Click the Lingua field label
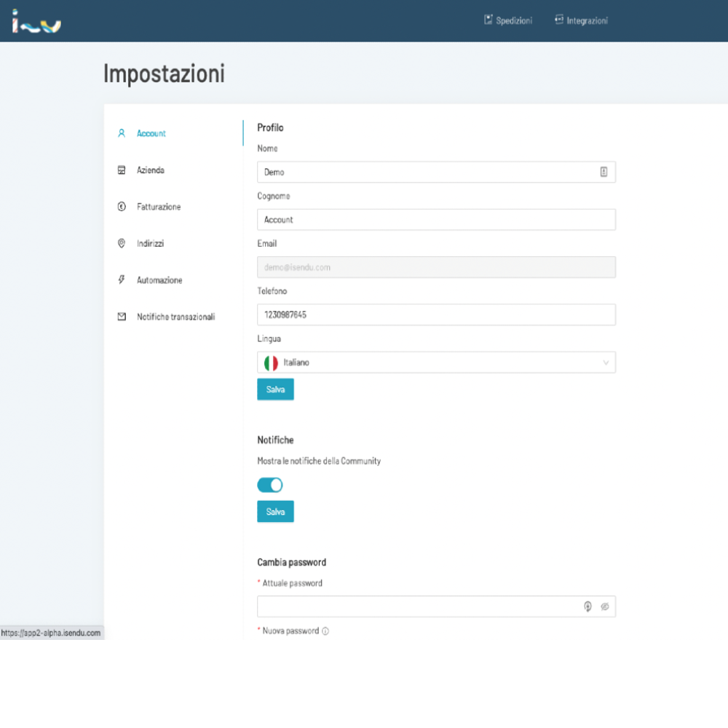 [x=269, y=339]
